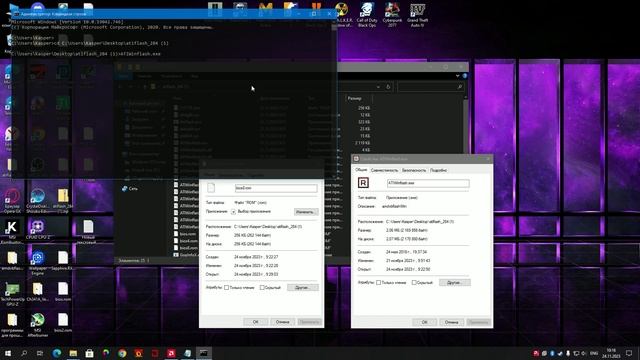Open the Explorer help icon
Image resolution: width=640 pixels, height=360 pixels.
coord(464,76)
